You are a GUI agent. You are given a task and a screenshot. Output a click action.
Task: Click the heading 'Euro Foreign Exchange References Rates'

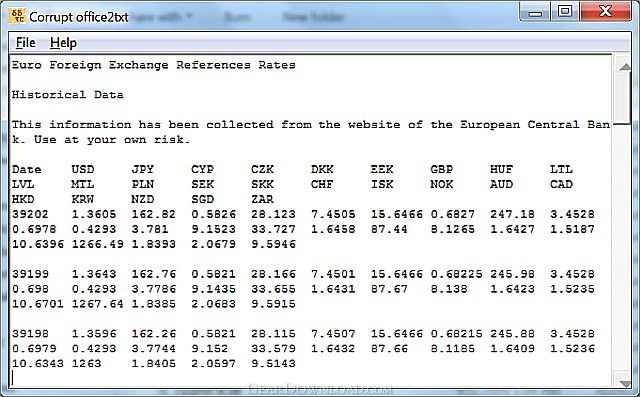point(153,65)
